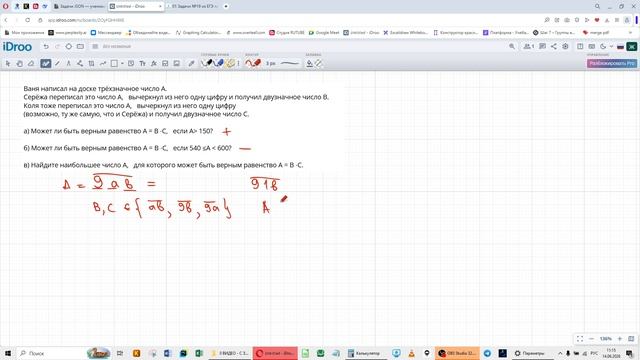The width and height of the screenshot is (640, 360).
Task: Enter fullscreen mode
Action: pos(580,339)
